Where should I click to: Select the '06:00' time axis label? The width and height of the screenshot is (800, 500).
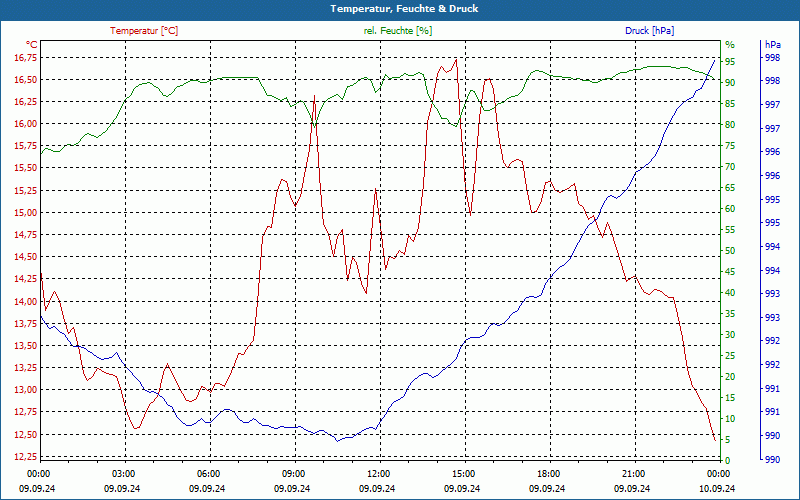pos(208,473)
